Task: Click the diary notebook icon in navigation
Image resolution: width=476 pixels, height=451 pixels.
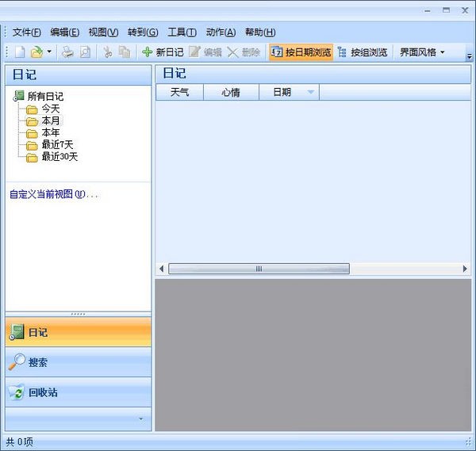Action: [x=17, y=332]
